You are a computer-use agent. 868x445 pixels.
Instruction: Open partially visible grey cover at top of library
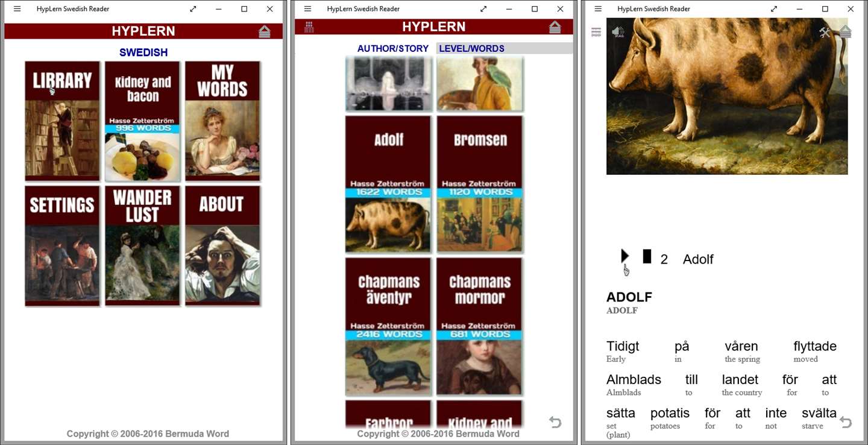click(388, 84)
